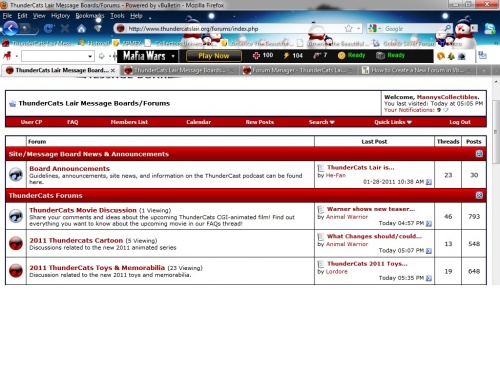Click the Board Announcements forum status icon
The width and height of the screenshot is (500, 375).
pos(16,174)
